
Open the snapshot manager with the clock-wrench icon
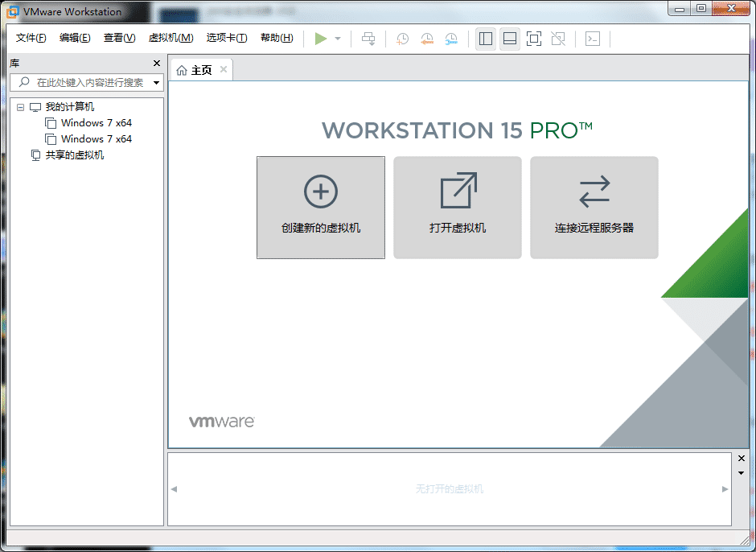click(451, 39)
